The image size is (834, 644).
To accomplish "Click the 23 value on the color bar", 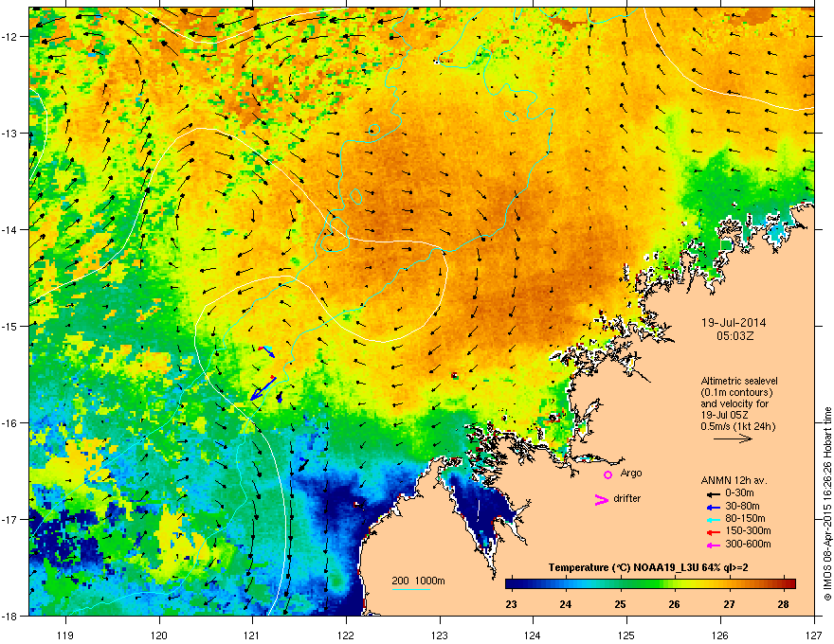I will click(511, 604).
